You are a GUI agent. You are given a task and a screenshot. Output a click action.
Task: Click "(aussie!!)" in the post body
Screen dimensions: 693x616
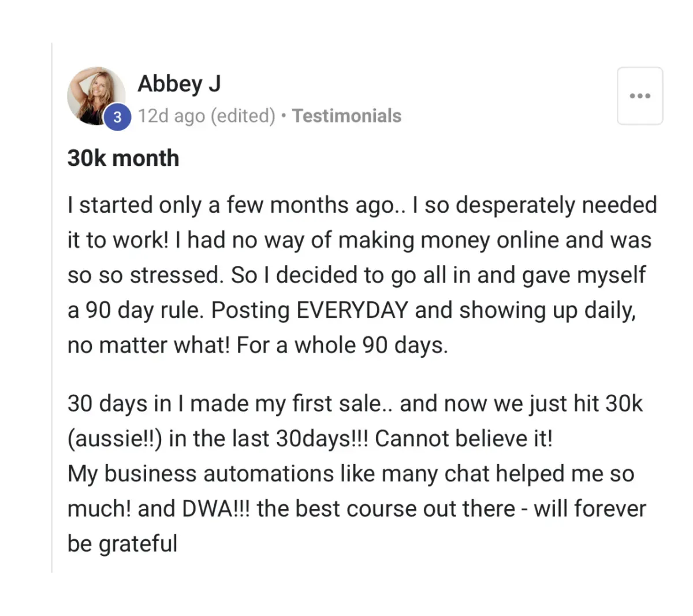point(115,439)
